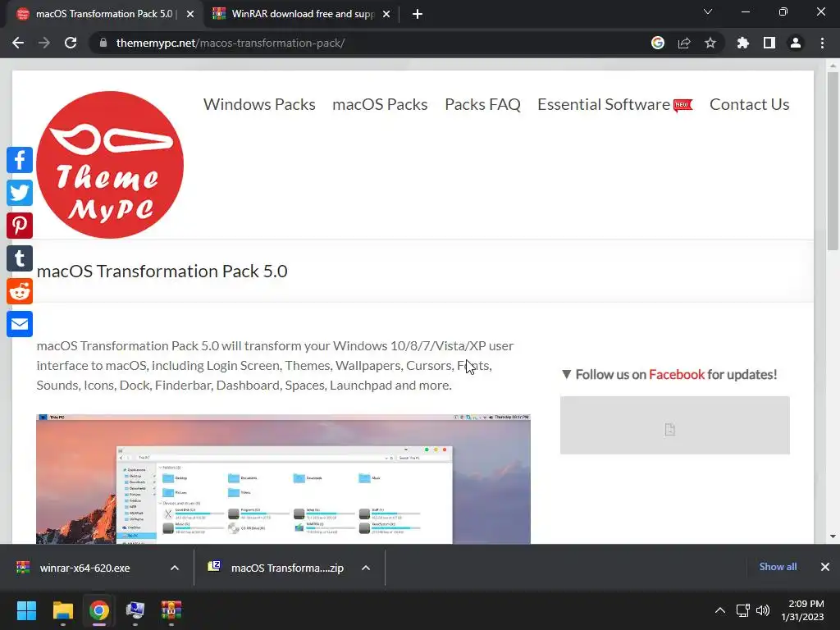Close the downloads bar

825,567
